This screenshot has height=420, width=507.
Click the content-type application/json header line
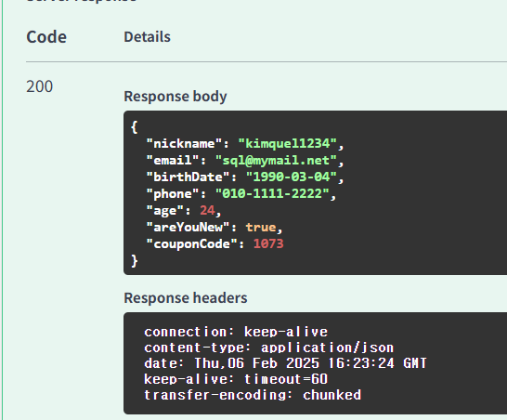pyautogui.click(x=269, y=348)
